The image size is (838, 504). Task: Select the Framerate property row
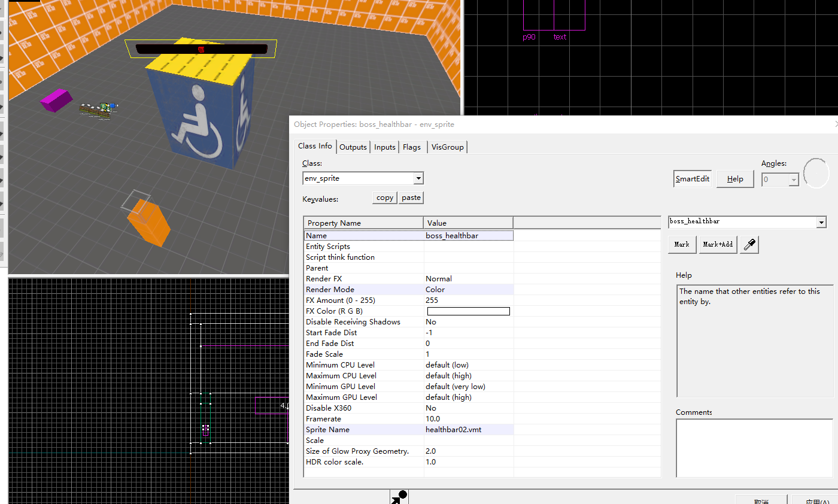click(x=409, y=419)
